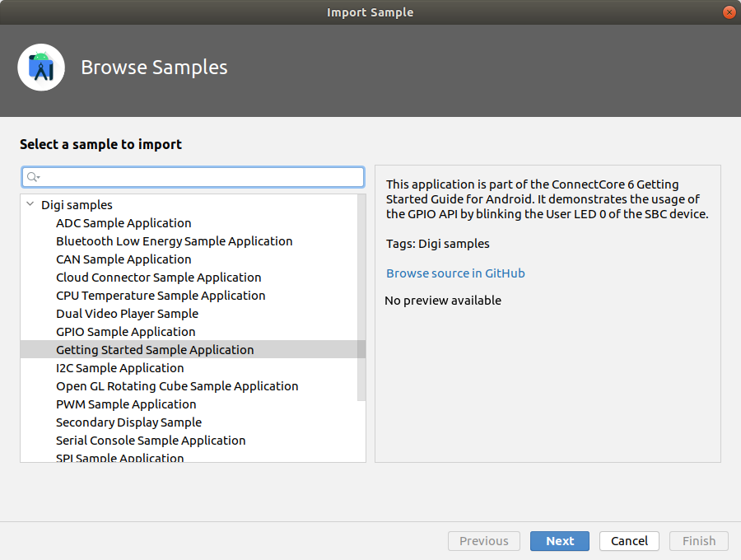Click the Android Studio logo icon
The width and height of the screenshot is (741, 560).
coord(41,67)
